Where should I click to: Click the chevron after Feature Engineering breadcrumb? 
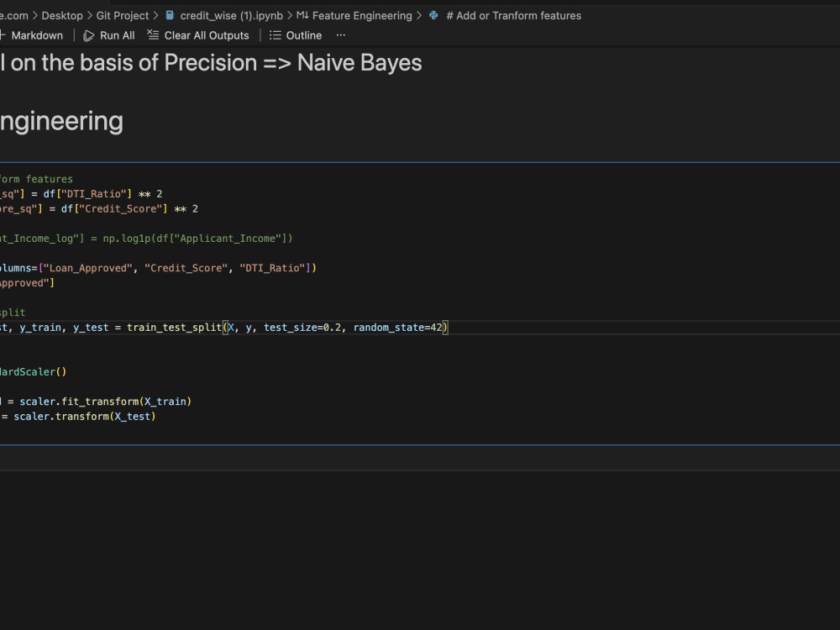419,15
